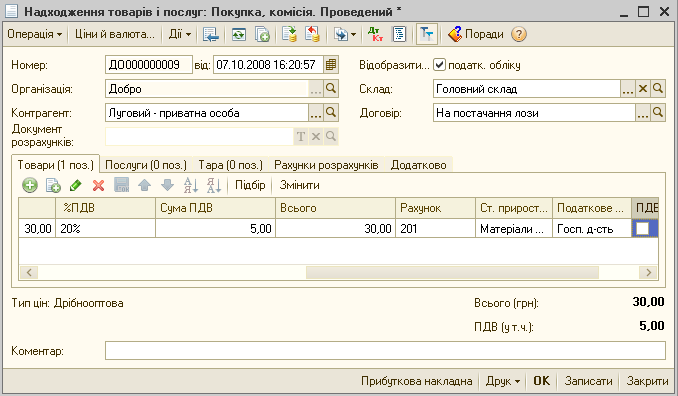The width and height of the screenshot is (678, 396).
Task: Click the Ціни й валюта button
Action: (x=115, y=34)
